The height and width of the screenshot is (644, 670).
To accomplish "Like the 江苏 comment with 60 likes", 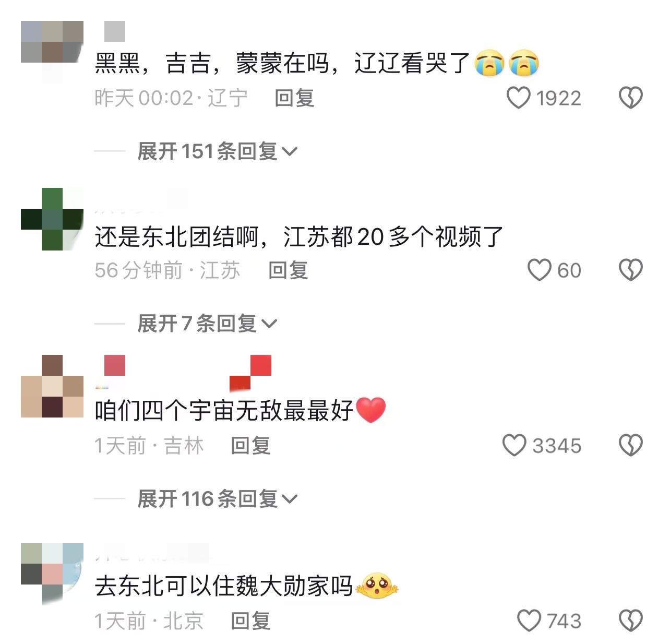I will [x=539, y=270].
